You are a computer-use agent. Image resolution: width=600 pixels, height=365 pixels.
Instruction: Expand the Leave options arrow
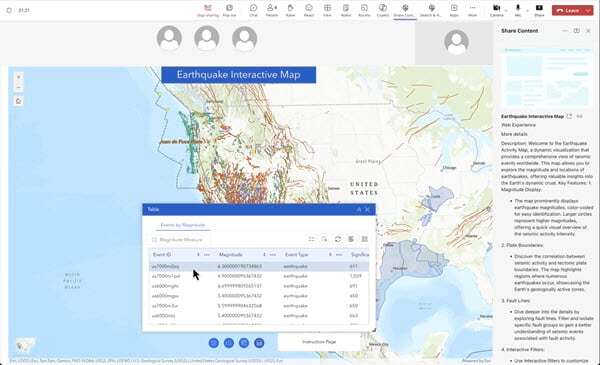point(588,10)
